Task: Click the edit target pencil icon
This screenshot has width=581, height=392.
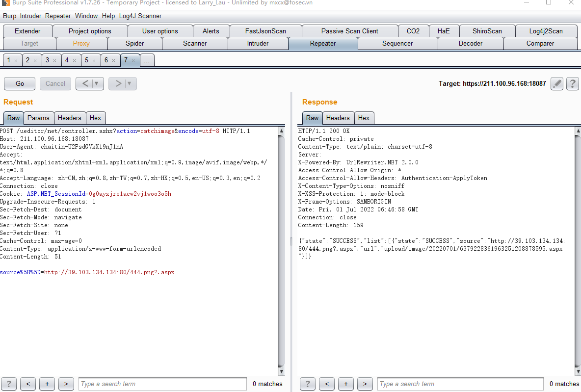Action: pyautogui.click(x=557, y=84)
